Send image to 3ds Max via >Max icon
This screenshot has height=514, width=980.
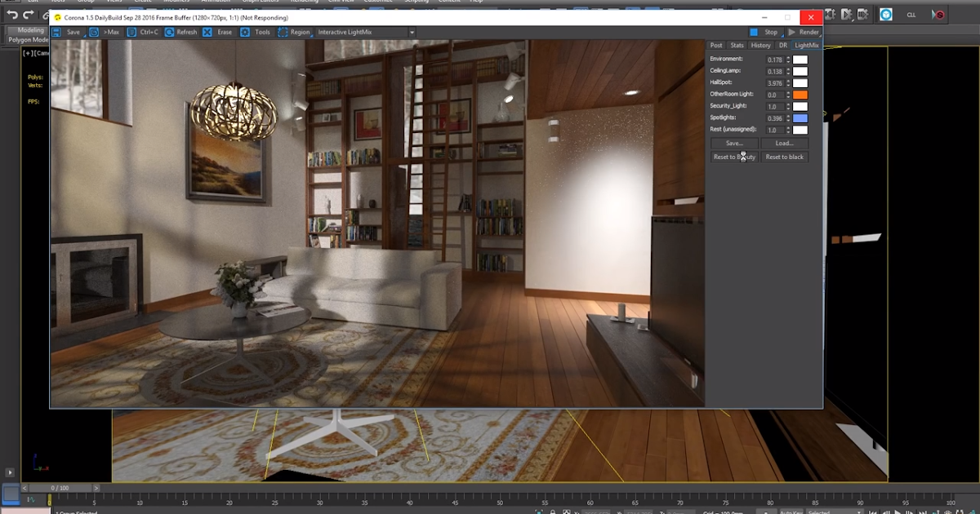(94, 32)
